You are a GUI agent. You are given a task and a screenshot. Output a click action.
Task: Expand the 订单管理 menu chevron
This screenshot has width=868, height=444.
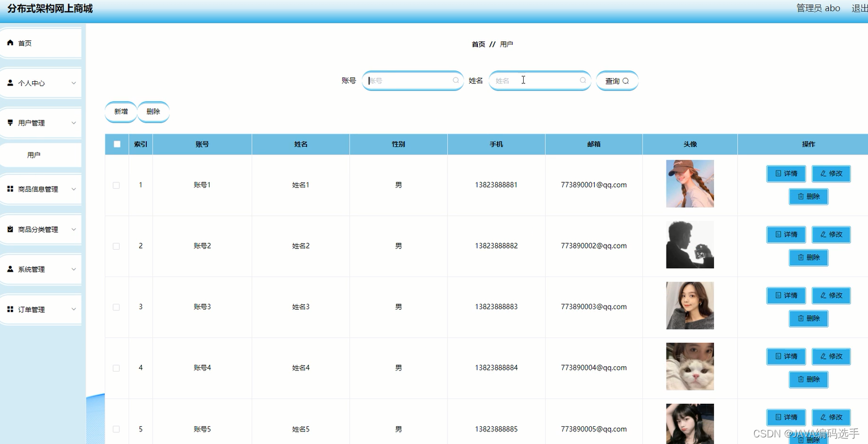coord(74,309)
